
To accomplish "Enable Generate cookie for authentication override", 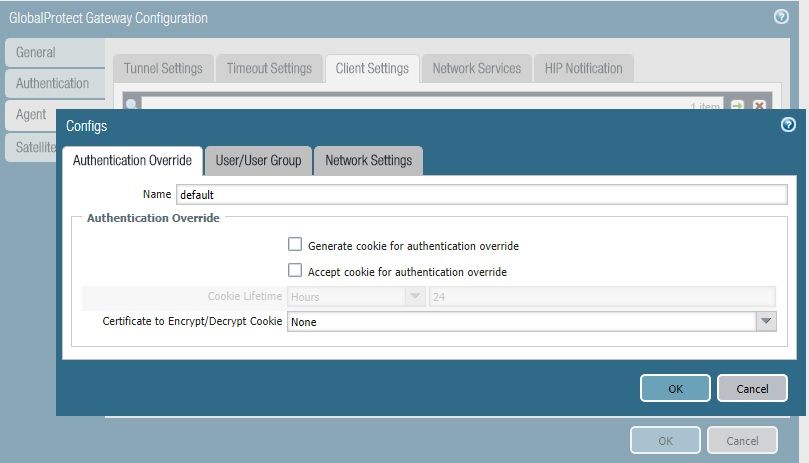I will 295,244.
